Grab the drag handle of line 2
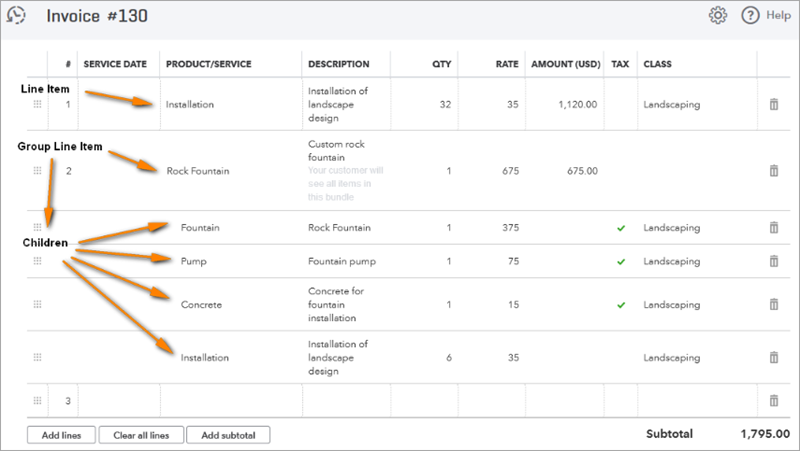Screen dimensions: 800x451 pyautogui.click(x=37, y=170)
